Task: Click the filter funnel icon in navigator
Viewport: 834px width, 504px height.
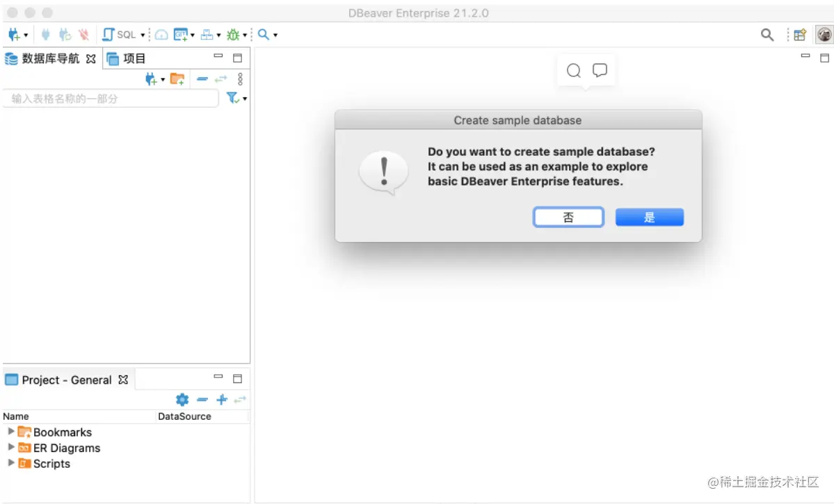Action: pyautogui.click(x=232, y=98)
